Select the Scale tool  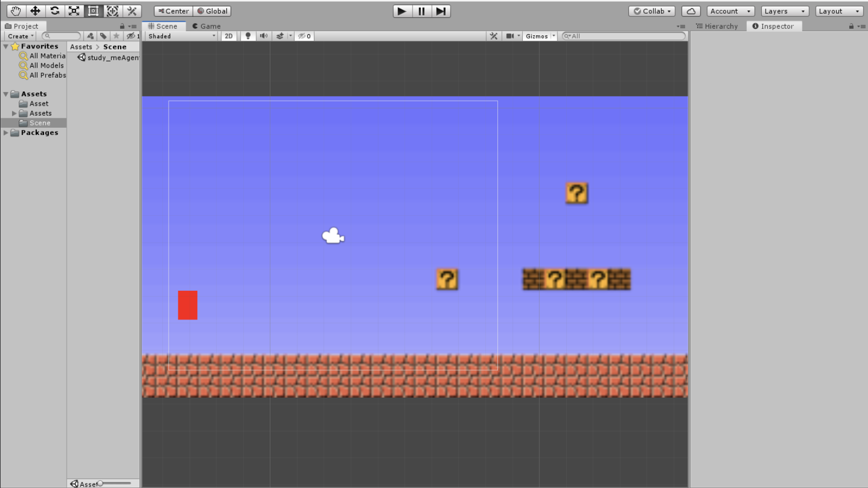(x=74, y=11)
